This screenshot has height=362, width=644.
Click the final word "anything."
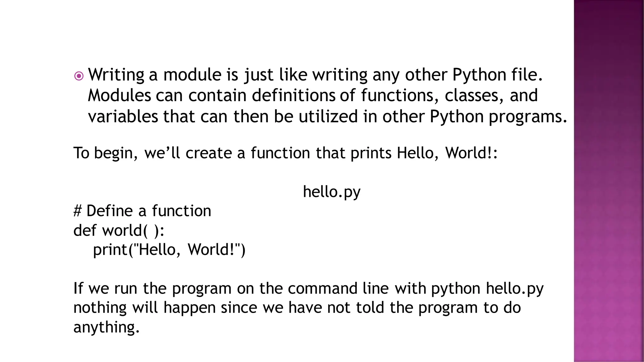[x=106, y=327]
